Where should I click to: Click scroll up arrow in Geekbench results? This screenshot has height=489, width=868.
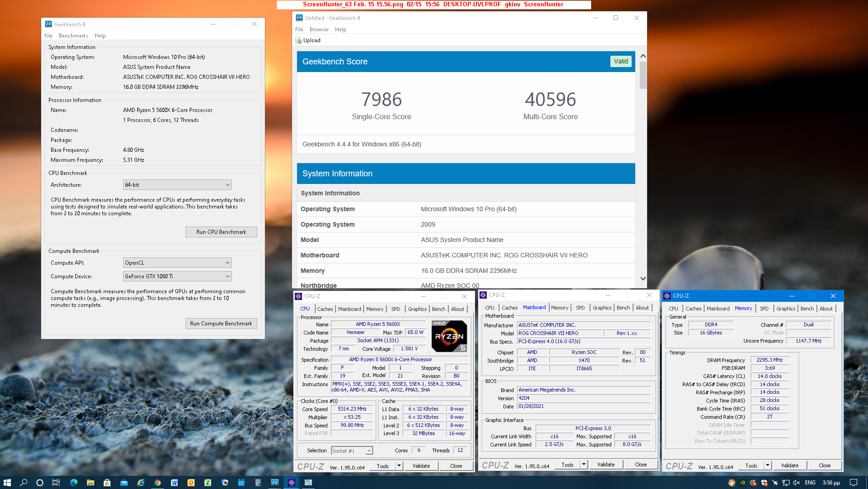[x=643, y=56]
